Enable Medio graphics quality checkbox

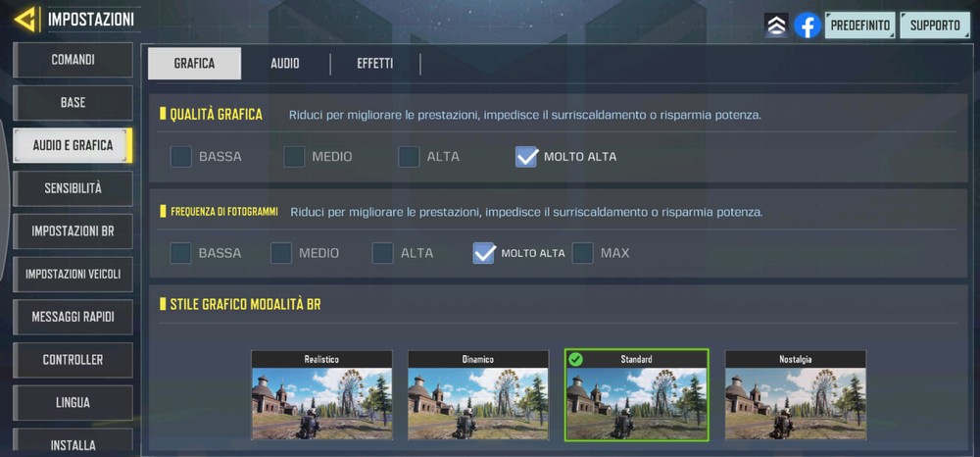tap(294, 156)
